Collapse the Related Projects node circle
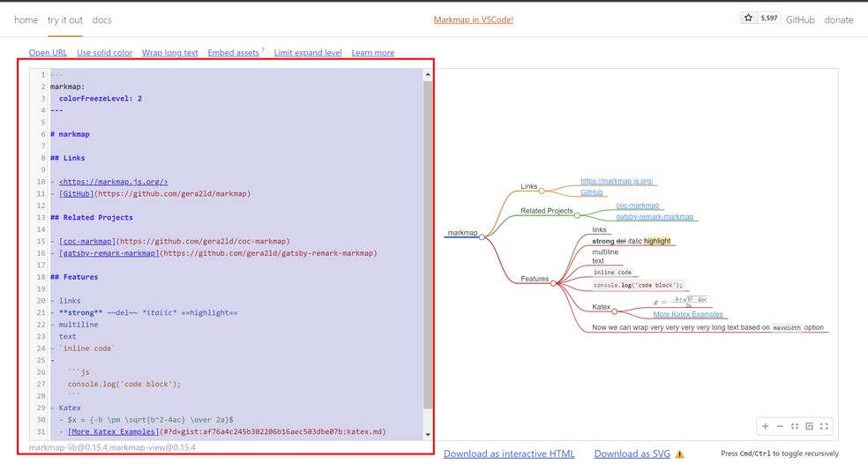The width and height of the screenshot is (868, 472). (577, 215)
